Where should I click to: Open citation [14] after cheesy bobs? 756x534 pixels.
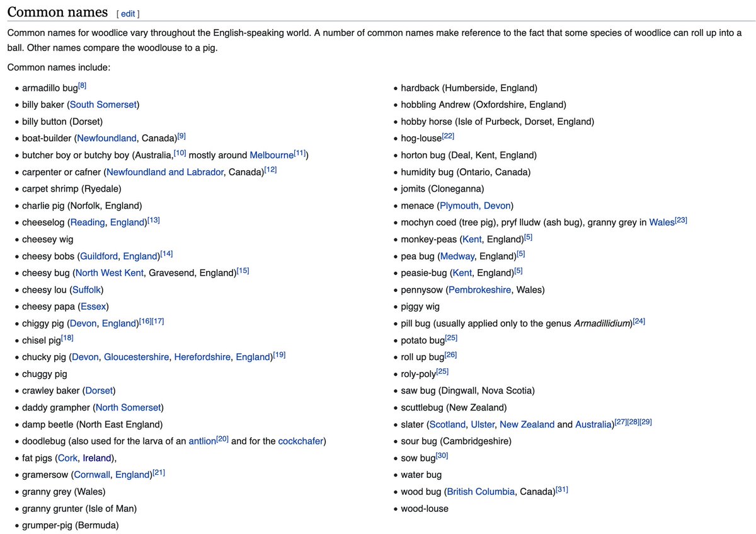pyautogui.click(x=166, y=253)
